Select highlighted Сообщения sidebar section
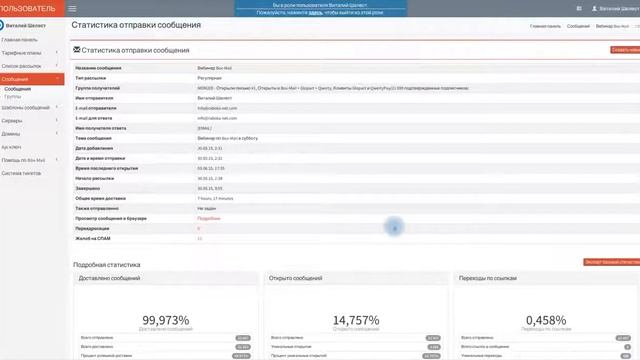Screen dimensions: 640x360 click(32, 79)
